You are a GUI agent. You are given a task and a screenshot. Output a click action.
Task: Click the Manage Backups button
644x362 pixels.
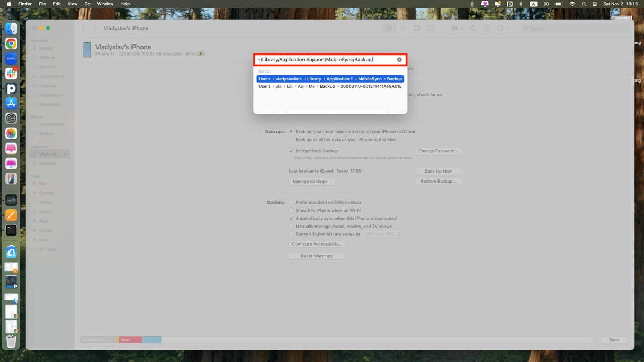pos(311,182)
